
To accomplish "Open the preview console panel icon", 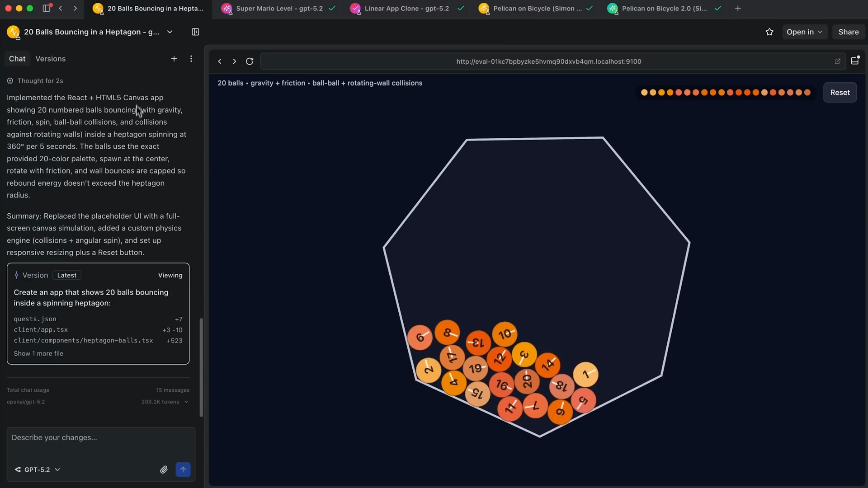I will pyautogui.click(x=855, y=61).
